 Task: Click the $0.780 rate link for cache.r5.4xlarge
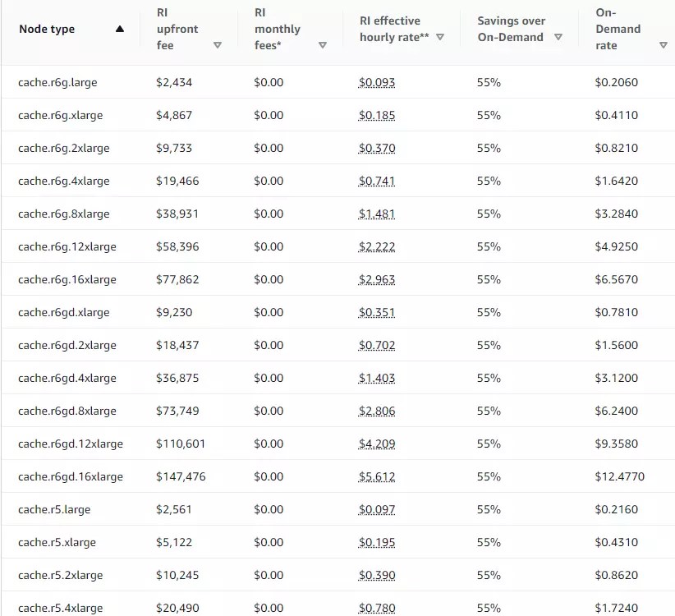[377, 608]
